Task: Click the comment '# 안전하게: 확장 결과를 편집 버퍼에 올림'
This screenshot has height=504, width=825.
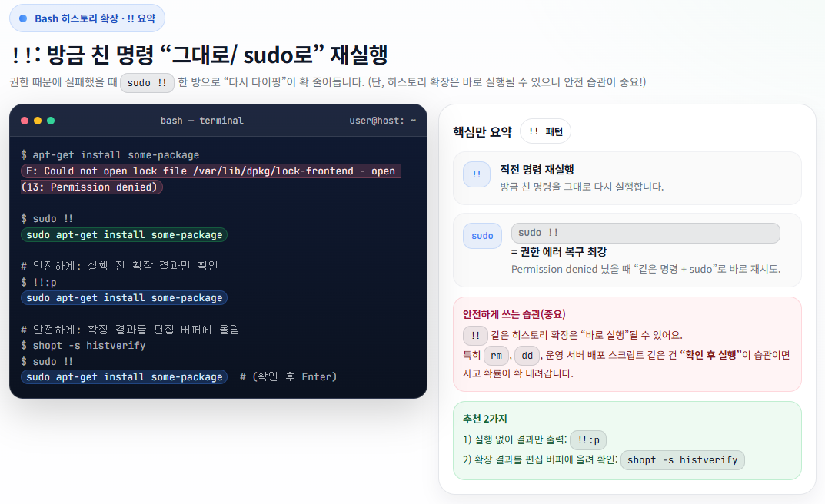Action: point(130,330)
